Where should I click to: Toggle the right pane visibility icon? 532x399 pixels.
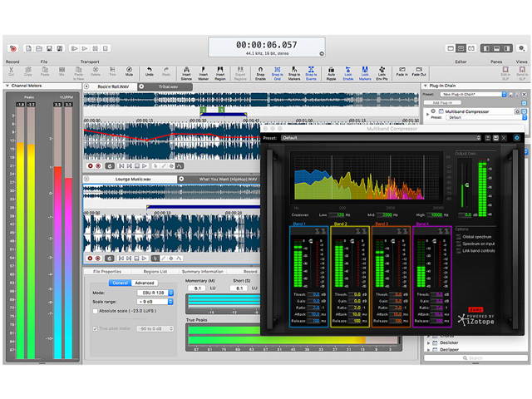click(x=507, y=48)
